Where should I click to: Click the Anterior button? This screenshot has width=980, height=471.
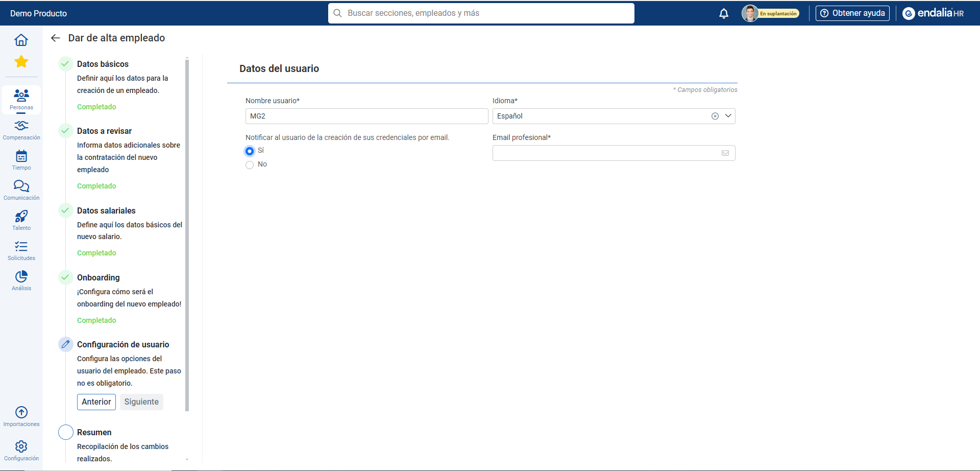click(x=96, y=402)
